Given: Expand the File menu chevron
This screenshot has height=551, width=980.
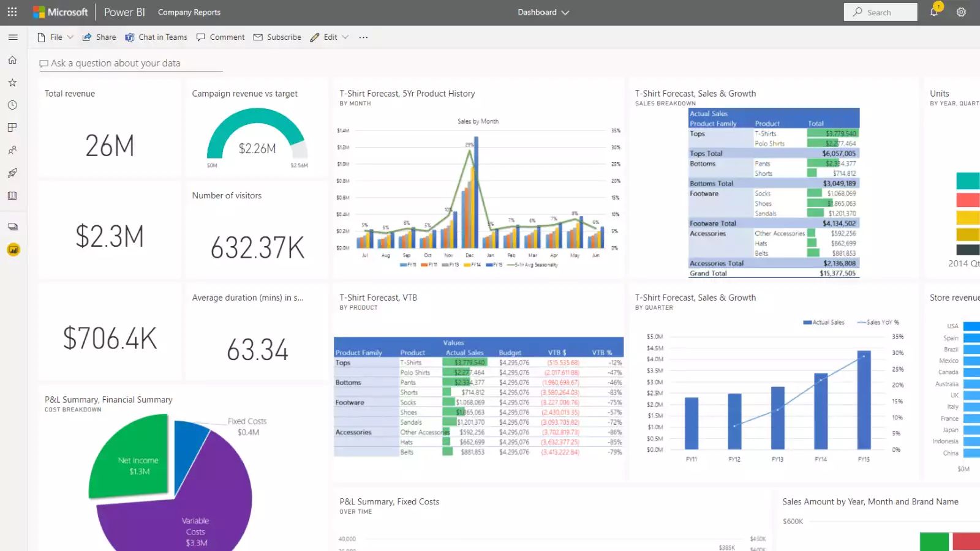Looking at the screenshot, I should pyautogui.click(x=70, y=37).
